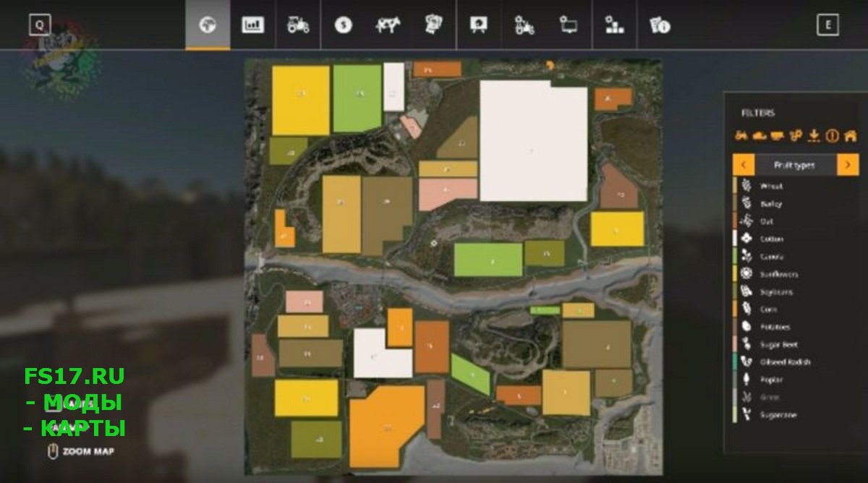Viewport: 868px width, 483px height.
Task: Toggle the vehicles tractor filter icon
Action: click(741, 135)
